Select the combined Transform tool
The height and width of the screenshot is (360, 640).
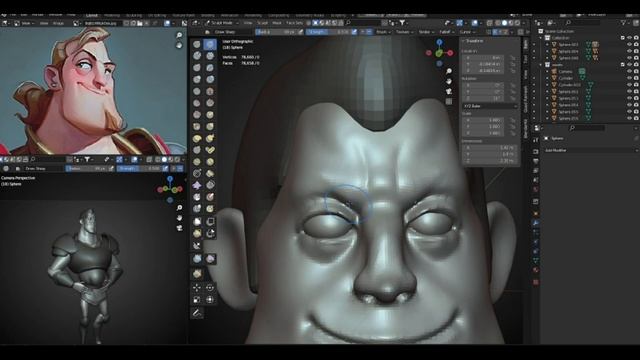(x=210, y=300)
